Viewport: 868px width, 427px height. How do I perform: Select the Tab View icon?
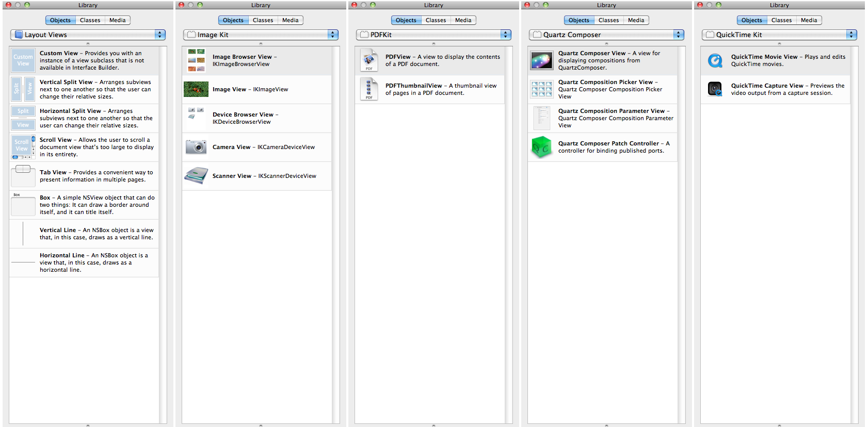click(x=23, y=176)
